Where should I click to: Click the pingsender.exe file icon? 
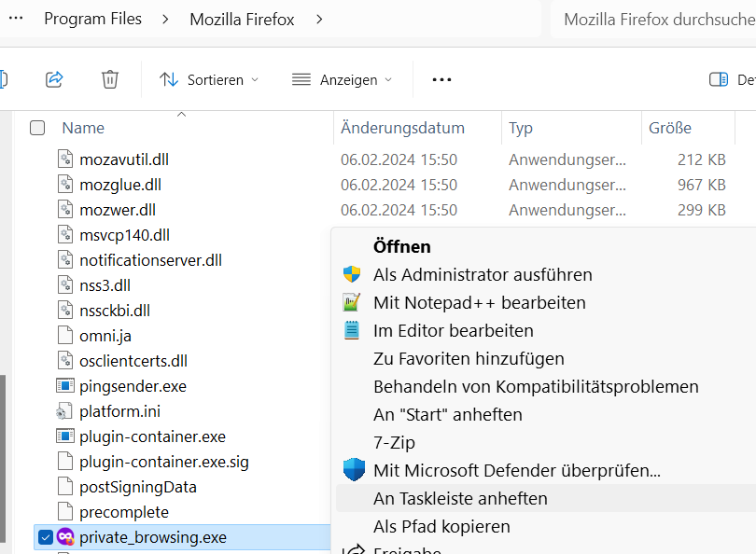[64, 385]
